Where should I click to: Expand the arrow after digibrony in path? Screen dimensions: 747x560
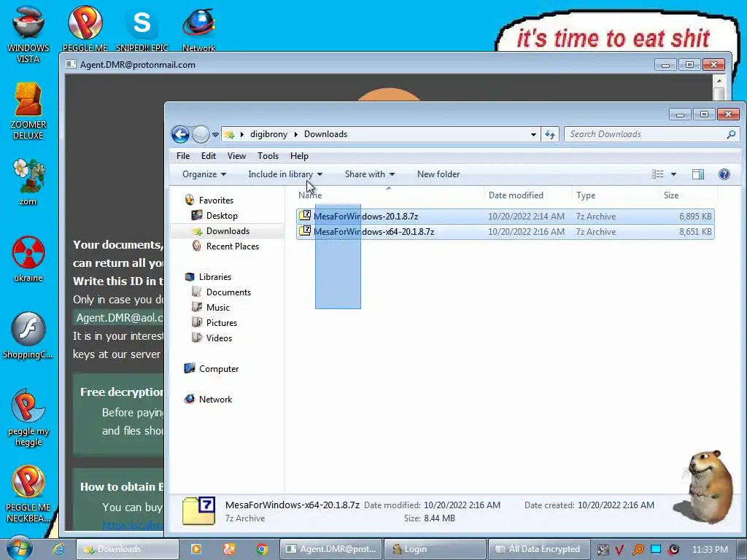pyautogui.click(x=296, y=134)
